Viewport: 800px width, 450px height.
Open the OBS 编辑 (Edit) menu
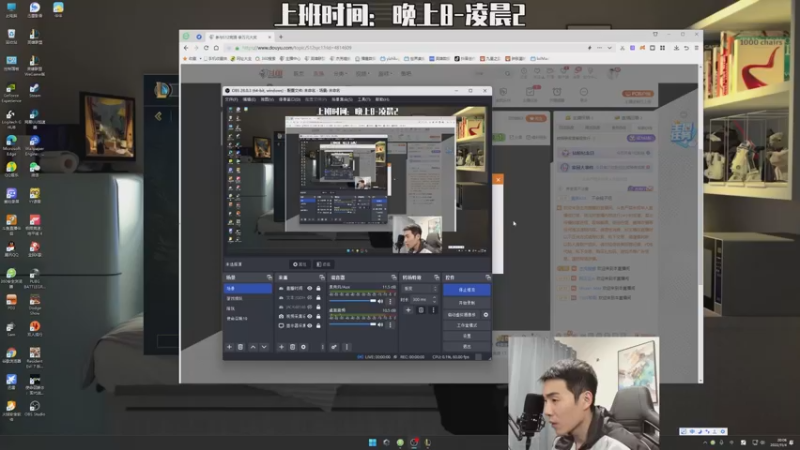pyautogui.click(x=249, y=99)
